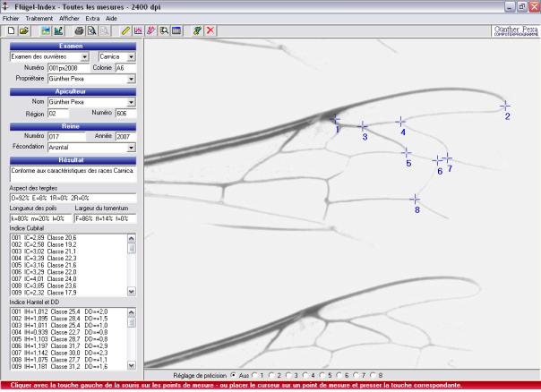Click the print preview icon
Screen dimensions: 541x392
pos(91,30)
